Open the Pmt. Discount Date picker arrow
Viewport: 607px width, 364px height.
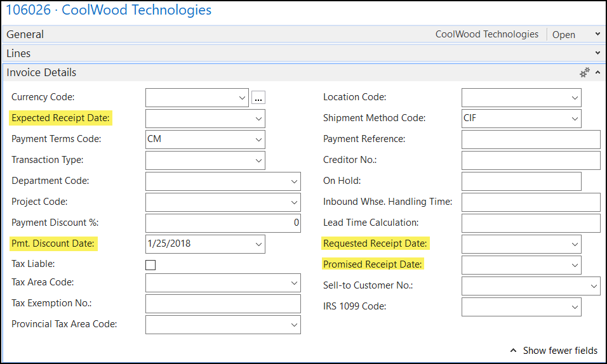[258, 244]
